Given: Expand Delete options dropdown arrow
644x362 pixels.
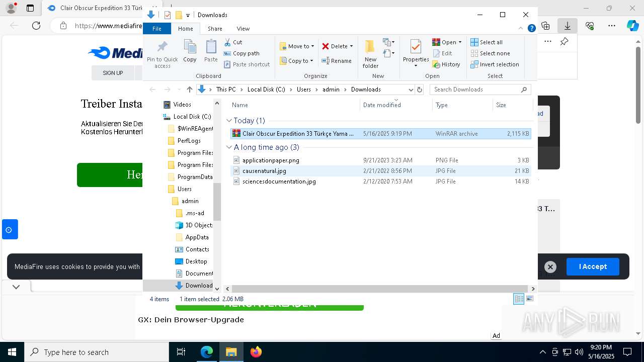Looking at the screenshot, I should [x=351, y=46].
